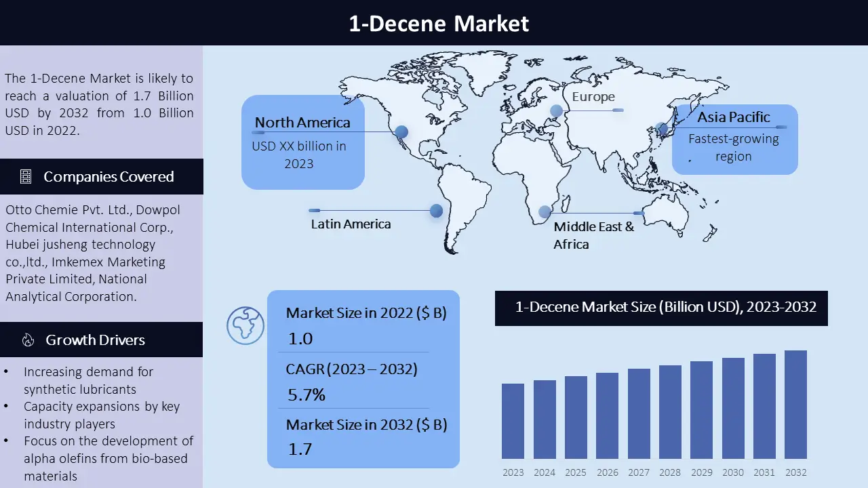
Task: Click the 2023 bar in chart
Action: [513, 421]
